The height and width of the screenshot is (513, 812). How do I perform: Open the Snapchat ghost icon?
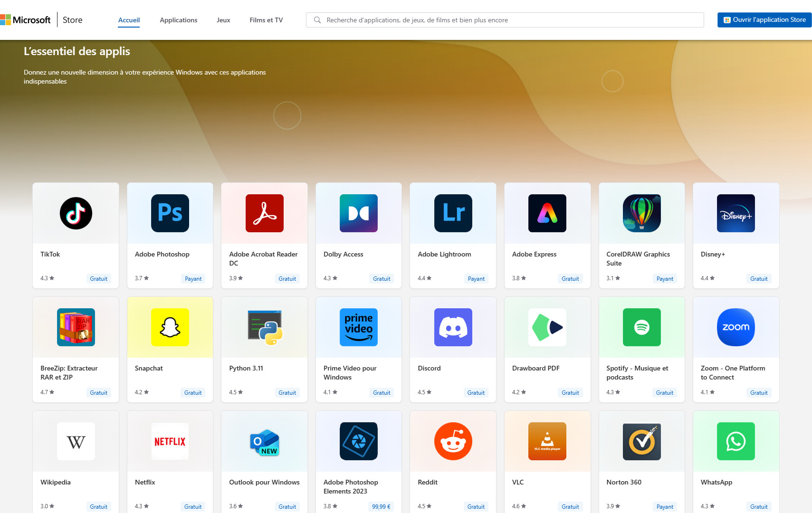point(170,327)
